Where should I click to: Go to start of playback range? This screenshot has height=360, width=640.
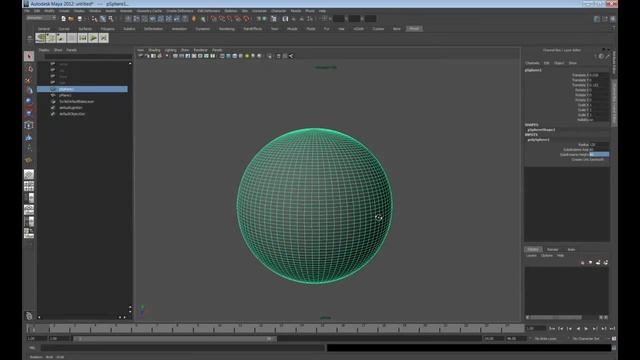tap(552, 329)
